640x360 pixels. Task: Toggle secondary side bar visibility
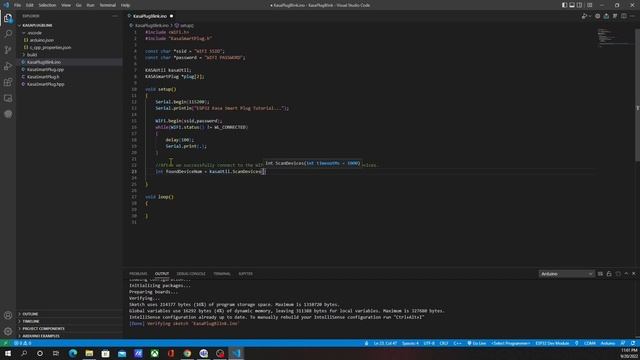pyautogui.click(x=580, y=5)
